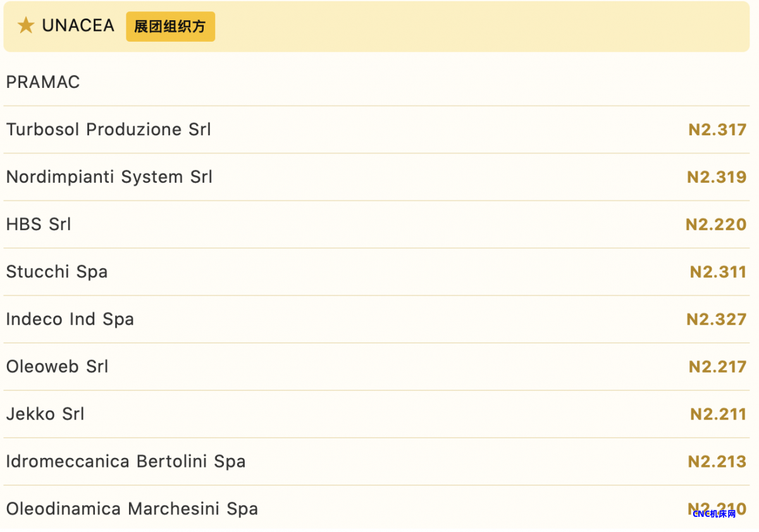Click booth number N2.327
Image resolution: width=759 pixels, height=532 pixels.
click(x=717, y=319)
